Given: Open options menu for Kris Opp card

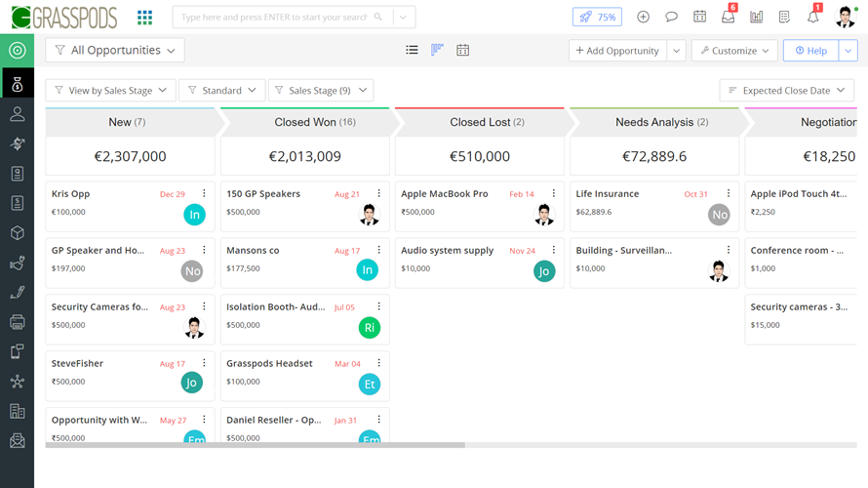Looking at the screenshot, I should coord(204,194).
